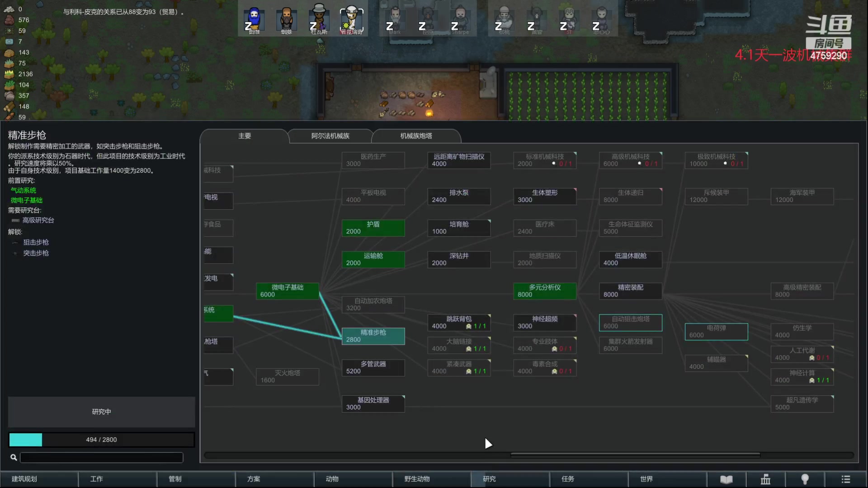Select the 培育舱 research node

[459, 228]
